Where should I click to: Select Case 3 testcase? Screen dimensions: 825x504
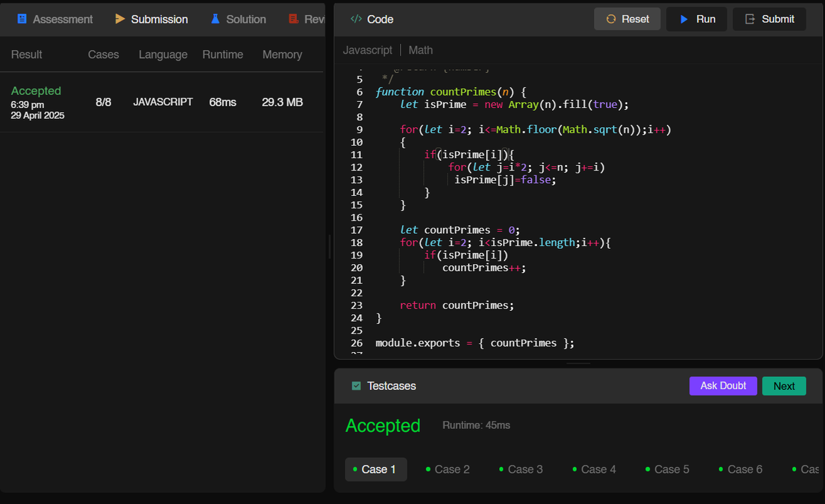(x=520, y=469)
